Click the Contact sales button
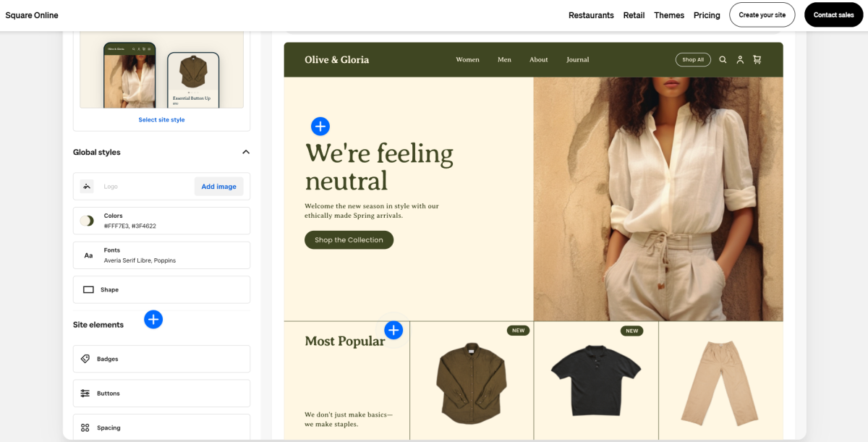Screen dimensions: 868x442 [833, 14]
